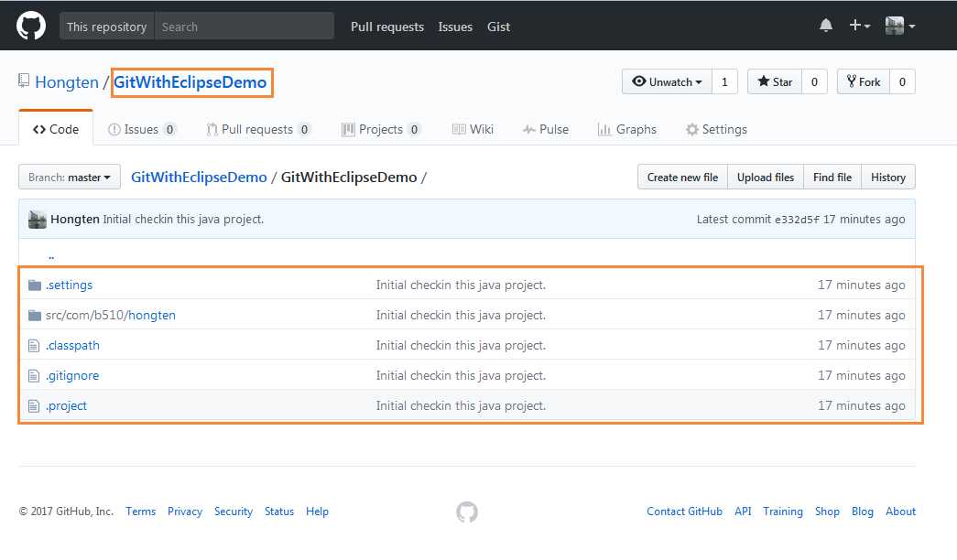The image size is (957, 560).
Task: Open the History button
Action: click(x=888, y=177)
